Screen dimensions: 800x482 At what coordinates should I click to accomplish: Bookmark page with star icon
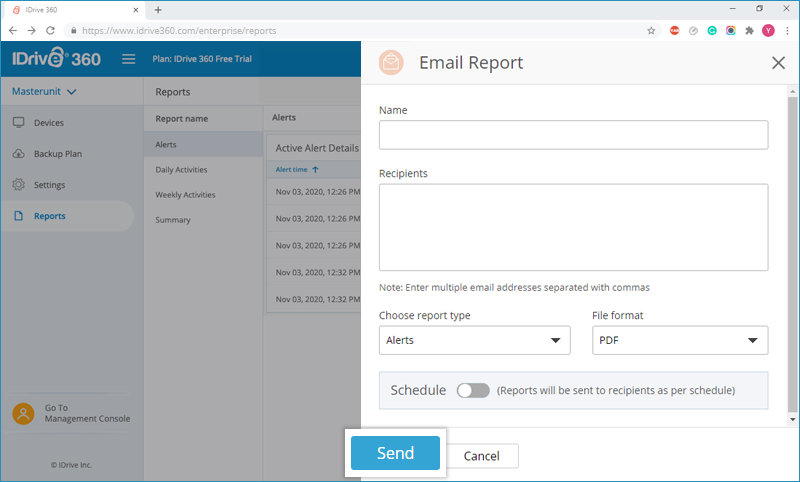pyautogui.click(x=651, y=31)
